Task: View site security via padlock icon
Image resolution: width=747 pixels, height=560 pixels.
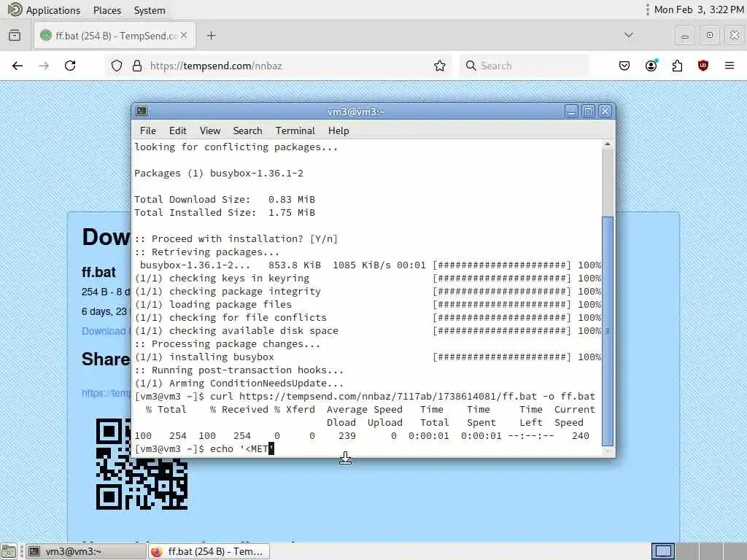Action: point(137,66)
